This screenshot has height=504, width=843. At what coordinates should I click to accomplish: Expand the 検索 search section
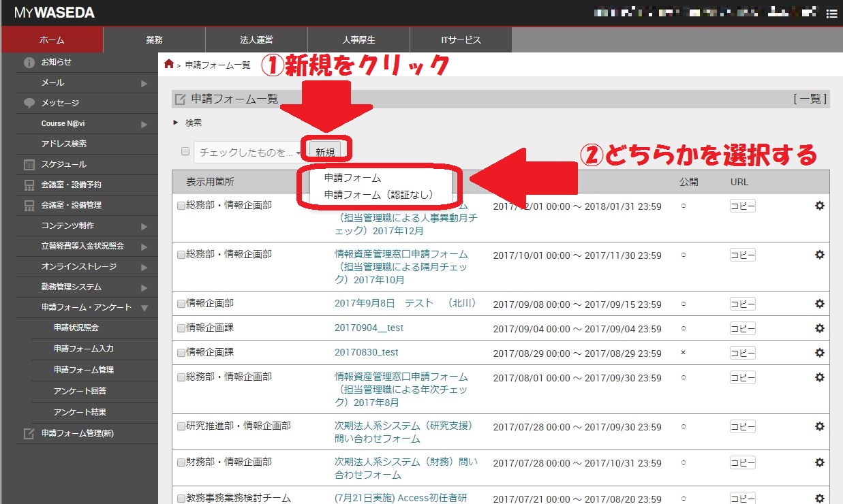coord(188,123)
